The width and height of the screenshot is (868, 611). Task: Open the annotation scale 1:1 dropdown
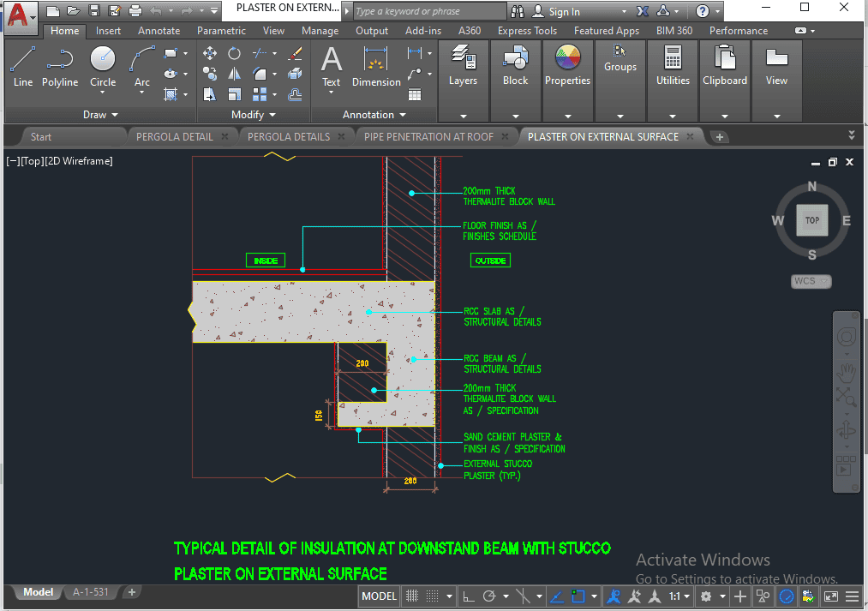[x=679, y=596]
